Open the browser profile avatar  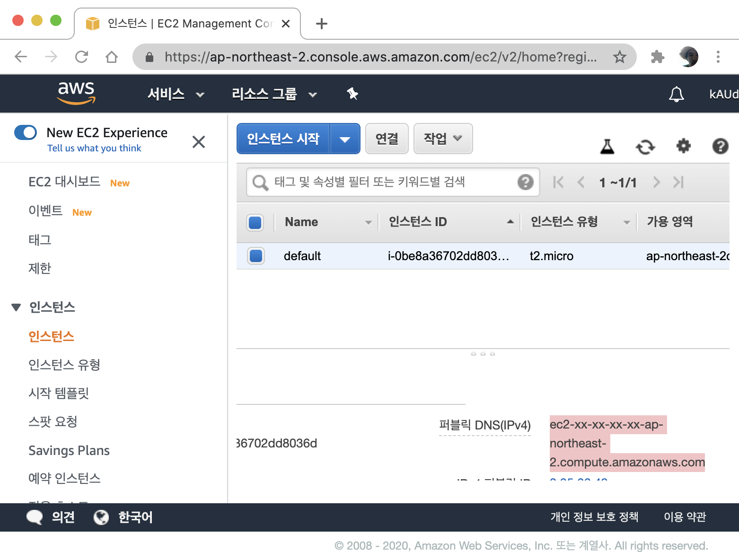click(688, 57)
